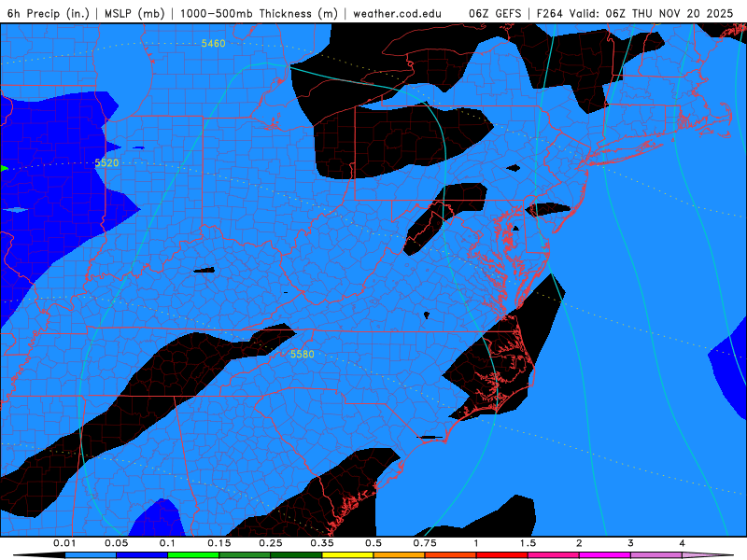Select color bar segment between 2 and 3
This screenshot has width=747, height=560.
click(605, 555)
